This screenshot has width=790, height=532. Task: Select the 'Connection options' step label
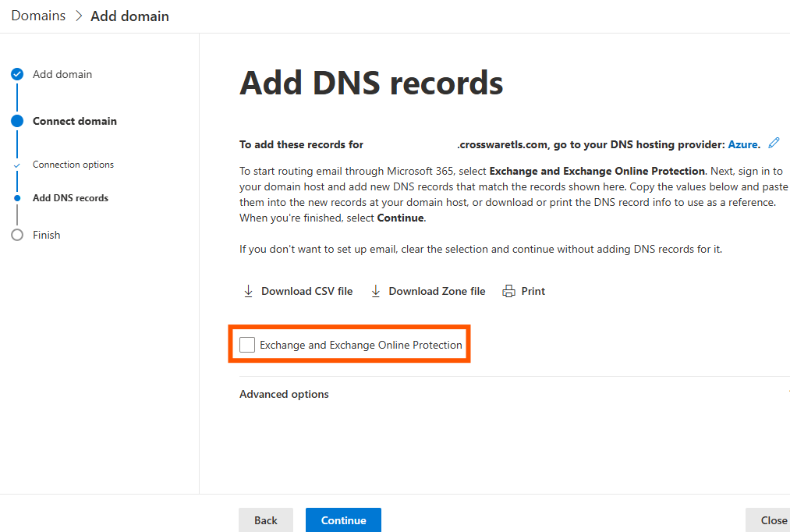73,165
